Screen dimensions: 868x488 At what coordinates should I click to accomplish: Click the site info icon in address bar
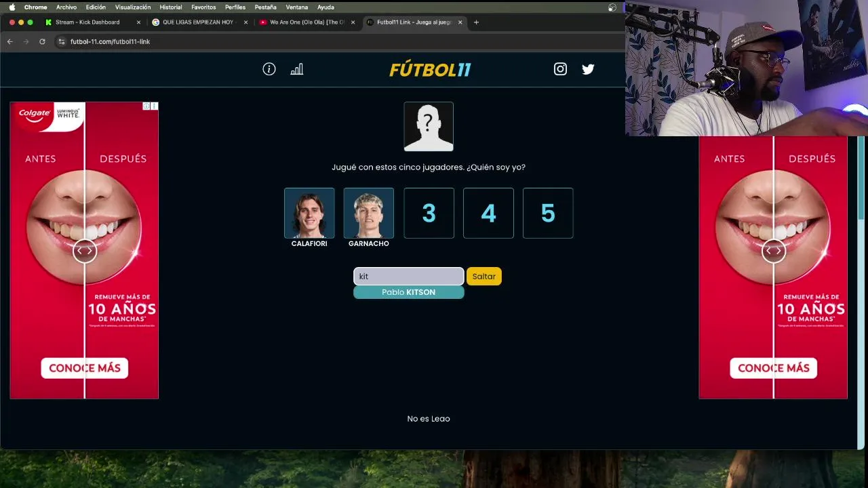pyautogui.click(x=61, y=41)
